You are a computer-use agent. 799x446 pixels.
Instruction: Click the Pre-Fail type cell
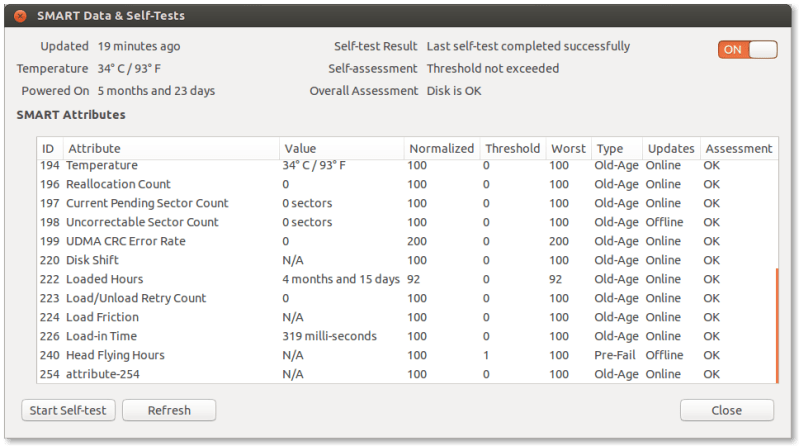click(616, 355)
